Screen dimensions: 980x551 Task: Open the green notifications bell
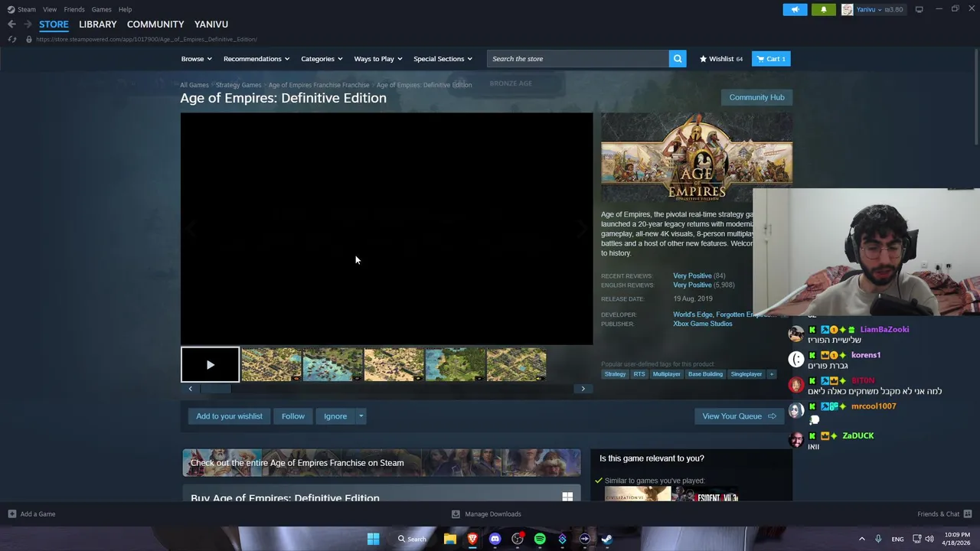(824, 9)
